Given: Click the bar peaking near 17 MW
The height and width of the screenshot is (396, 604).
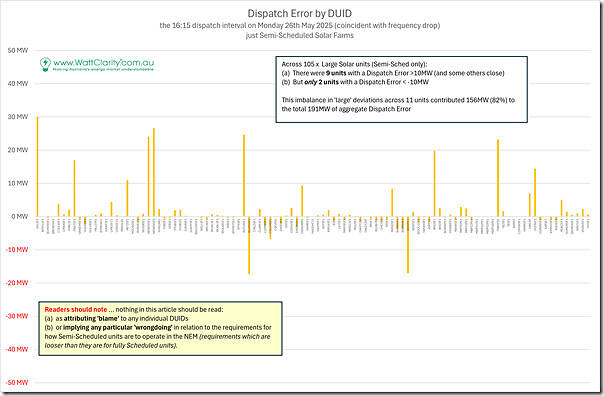Looking at the screenshot, I should pos(74,188).
